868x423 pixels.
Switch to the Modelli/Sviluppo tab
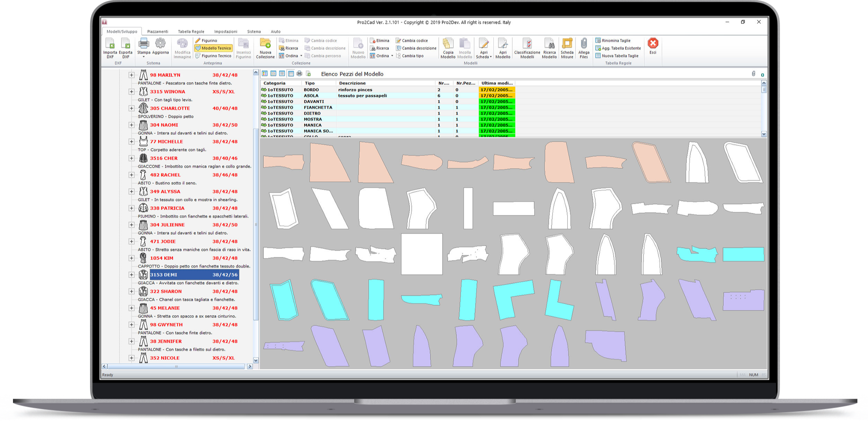coord(122,31)
